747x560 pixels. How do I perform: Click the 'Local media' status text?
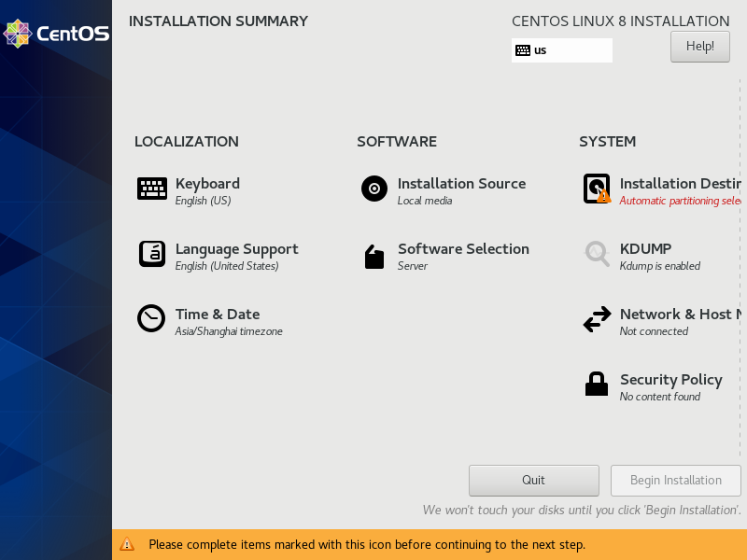(425, 201)
